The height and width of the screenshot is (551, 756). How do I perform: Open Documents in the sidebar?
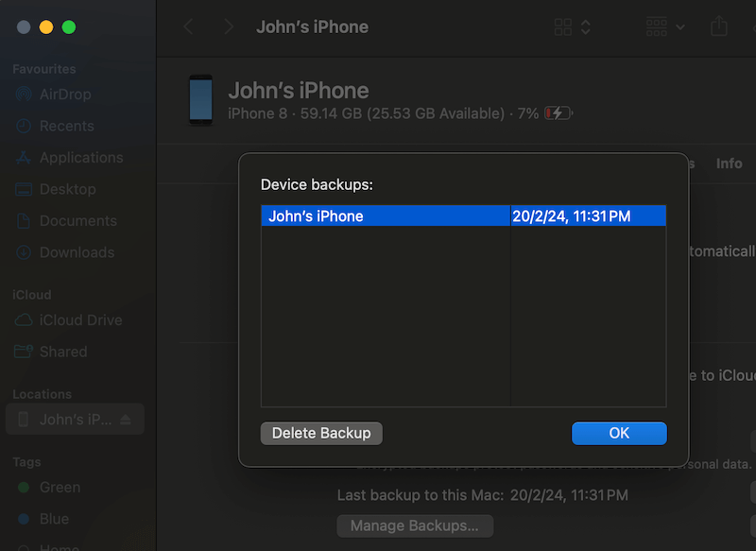coord(77,221)
